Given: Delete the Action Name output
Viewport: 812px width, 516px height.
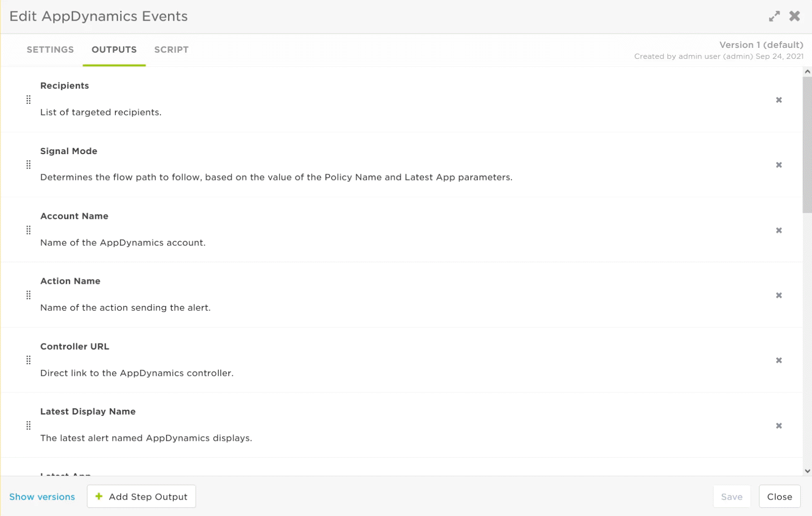Looking at the screenshot, I should click(x=779, y=296).
